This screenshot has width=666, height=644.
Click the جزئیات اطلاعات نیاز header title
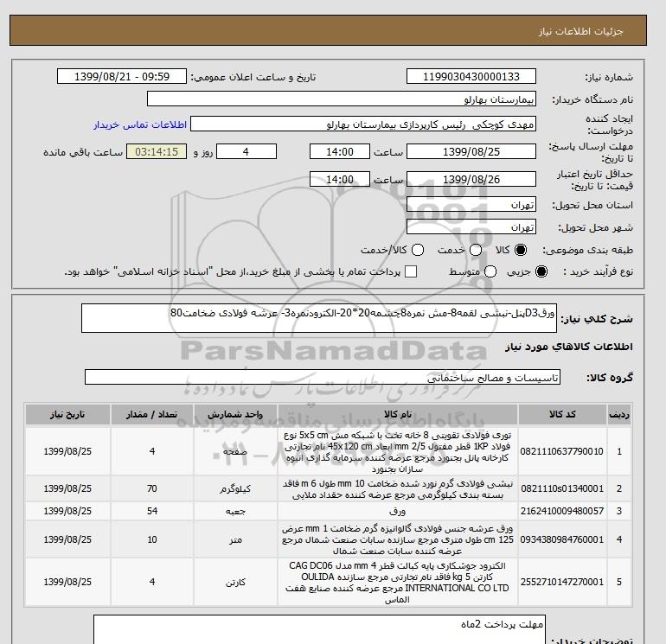tap(580, 31)
